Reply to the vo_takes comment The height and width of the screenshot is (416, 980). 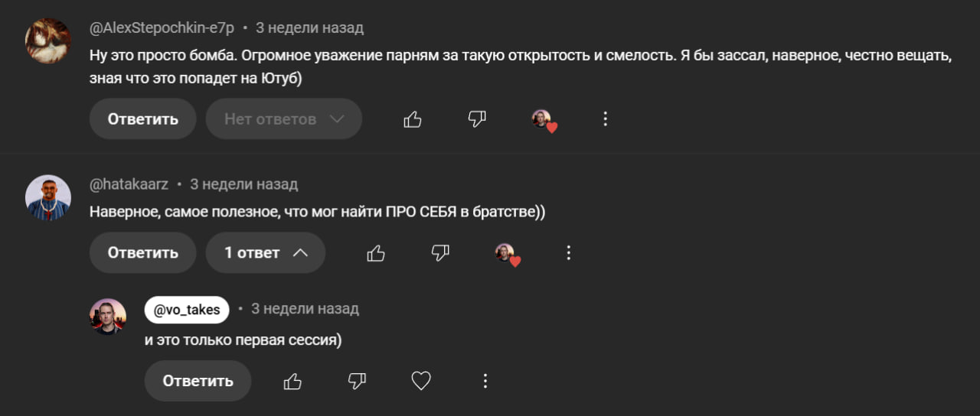click(198, 381)
